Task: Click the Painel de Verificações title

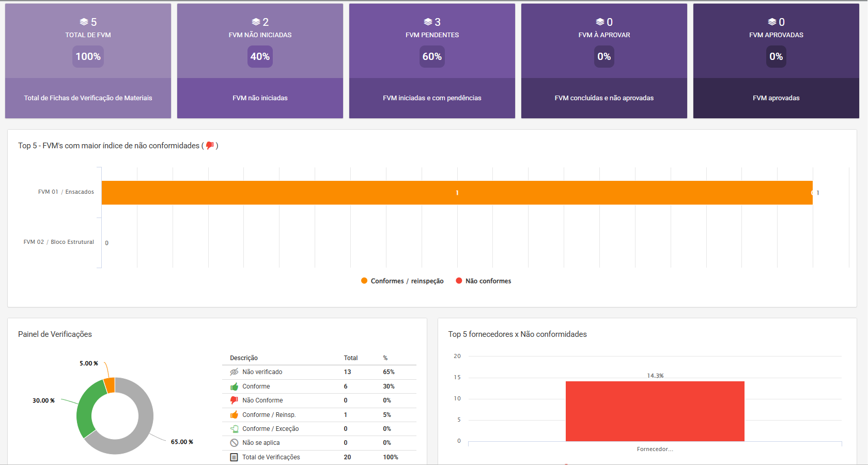Action: click(x=55, y=334)
